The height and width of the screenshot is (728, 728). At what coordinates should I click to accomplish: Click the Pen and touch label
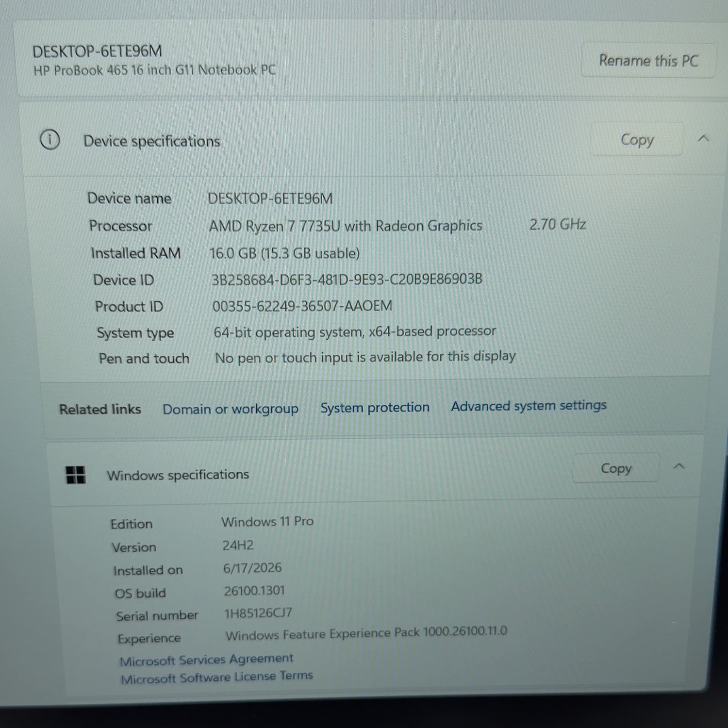click(x=144, y=359)
